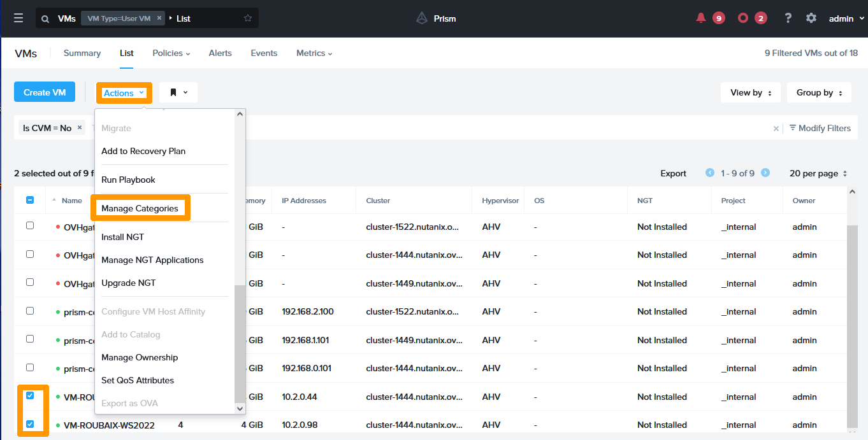This screenshot has height=440, width=868.
Task: Toggle the select-all header checkbox
Action: 30,200
